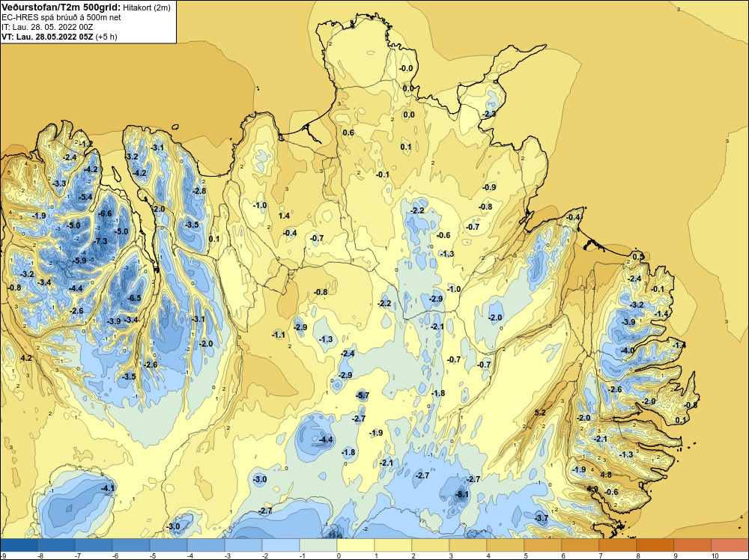
Task: Click the -5.4 temperature label
Action: click(x=85, y=197)
